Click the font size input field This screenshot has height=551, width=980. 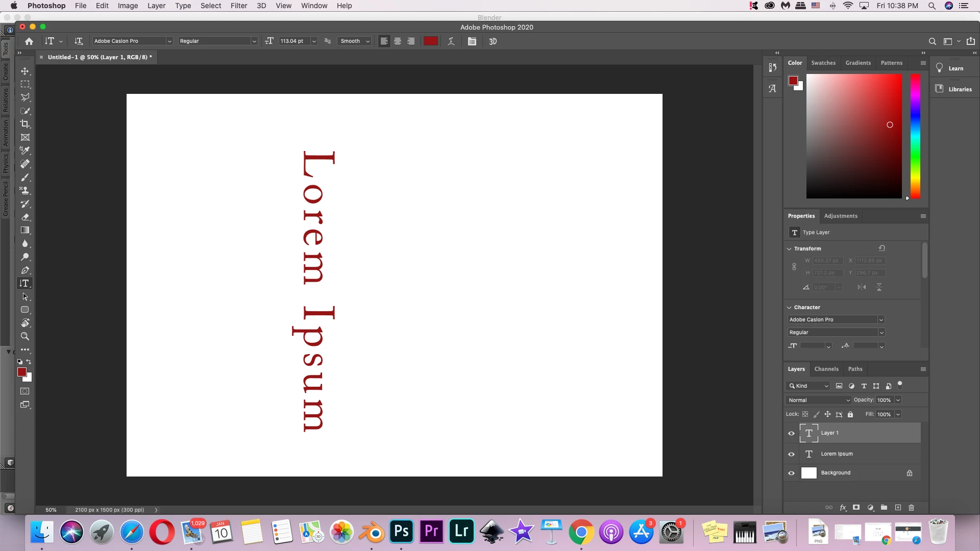coord(293,41)
